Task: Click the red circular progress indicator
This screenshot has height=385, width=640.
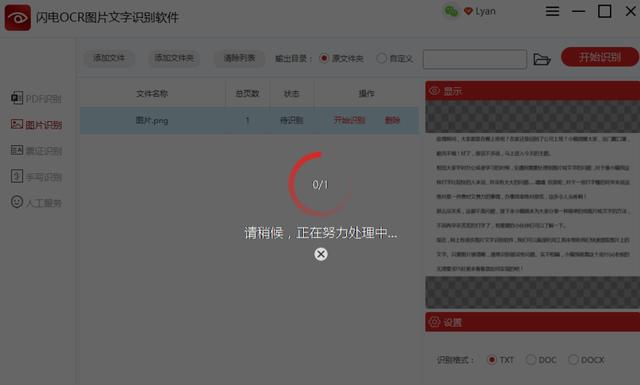Action: 321,184
